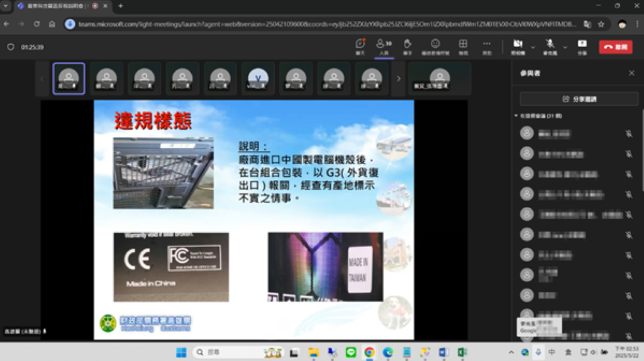Image resolution: width=644 pixels, height=361 pixels.
Task: Toggle the People participants panel
Action: [x=384, y=46]
